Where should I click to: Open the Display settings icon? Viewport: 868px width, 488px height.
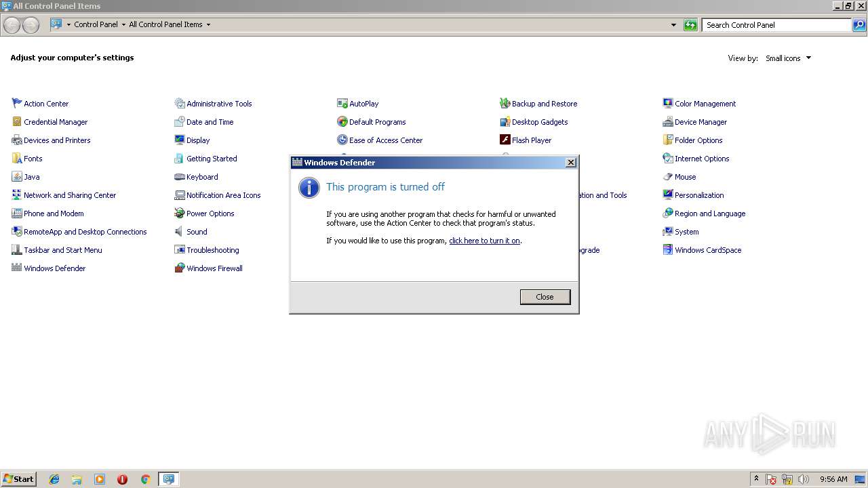coord(180,140)
